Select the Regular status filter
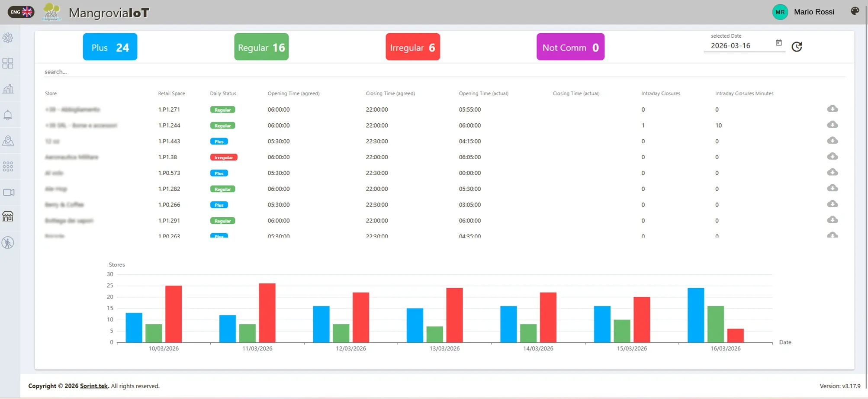This screenshot has width=868, height=399. (x=261, y=47)
